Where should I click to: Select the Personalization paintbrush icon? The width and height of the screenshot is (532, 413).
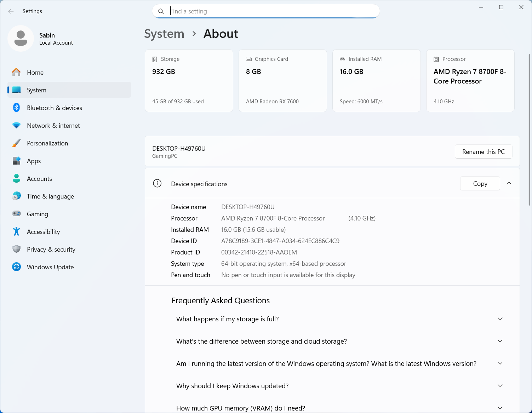[x=16, y=143]
